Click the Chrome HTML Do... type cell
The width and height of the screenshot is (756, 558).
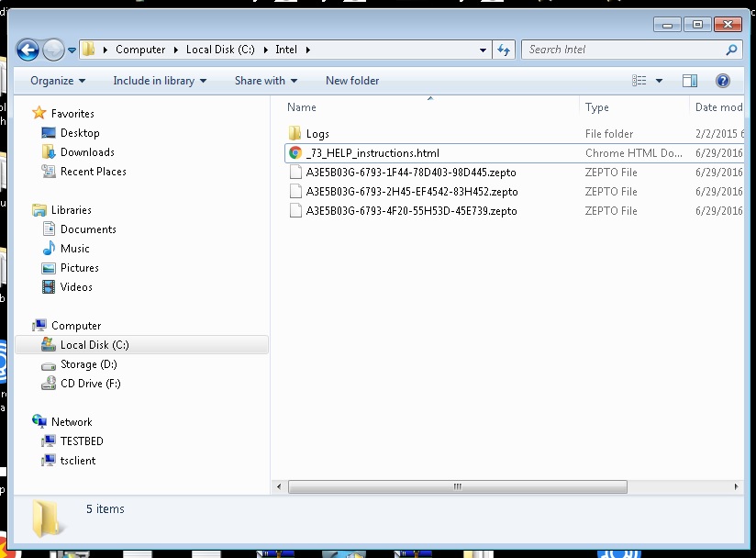coord(634,153)
